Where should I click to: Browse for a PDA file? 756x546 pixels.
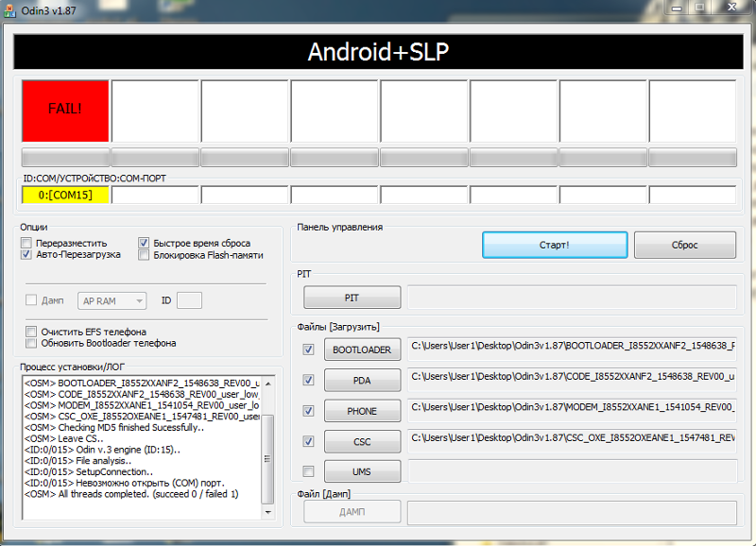(x=362, y=381)
